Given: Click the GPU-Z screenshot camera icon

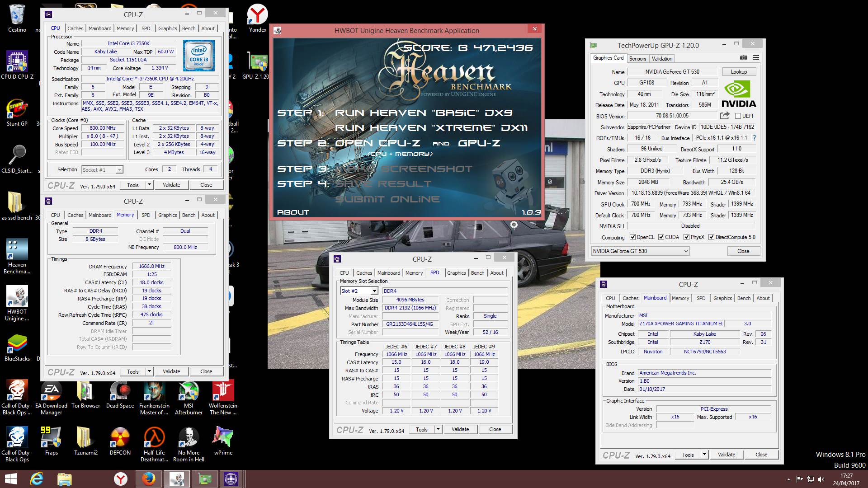Looking at the screenshot, I should point(743,57).
